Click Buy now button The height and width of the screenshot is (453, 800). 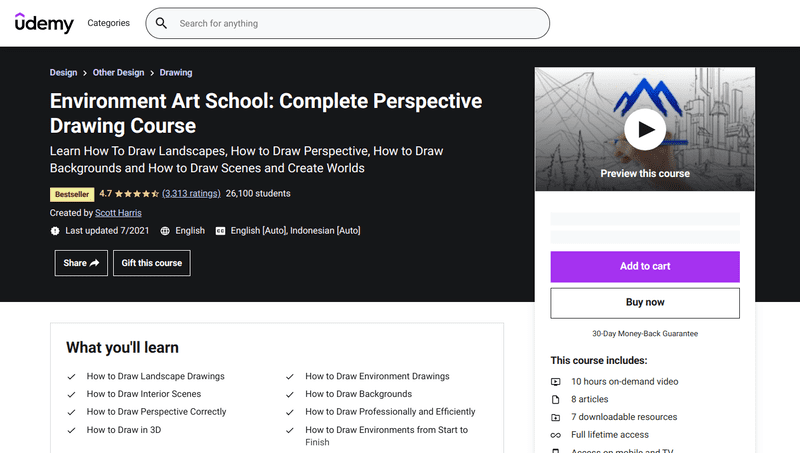pos(645,303)
